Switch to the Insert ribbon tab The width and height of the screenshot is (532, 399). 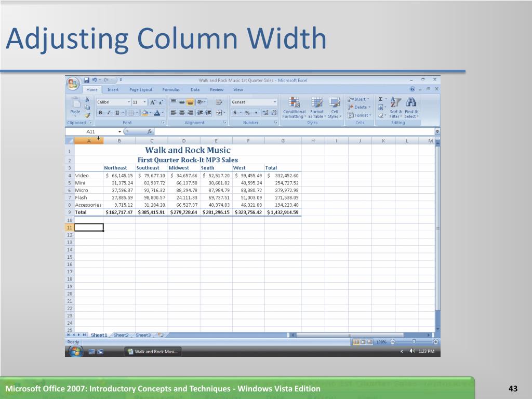[113, 89]
